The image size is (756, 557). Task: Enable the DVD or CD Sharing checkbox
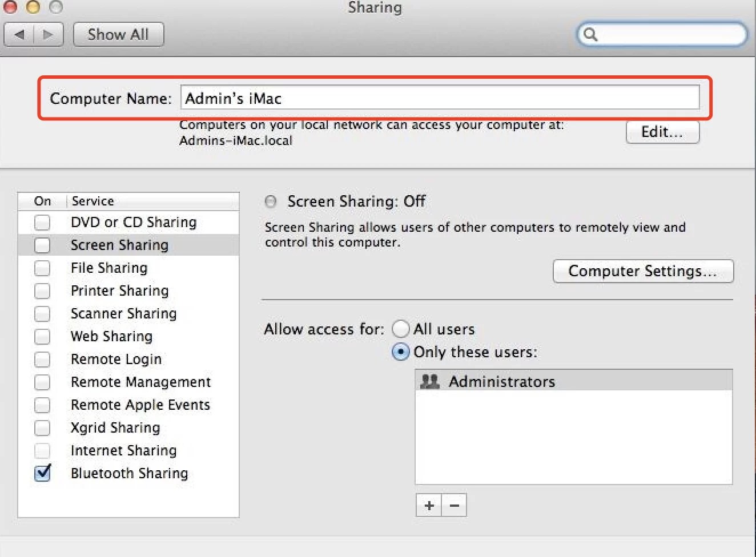[x=42, y=222]
